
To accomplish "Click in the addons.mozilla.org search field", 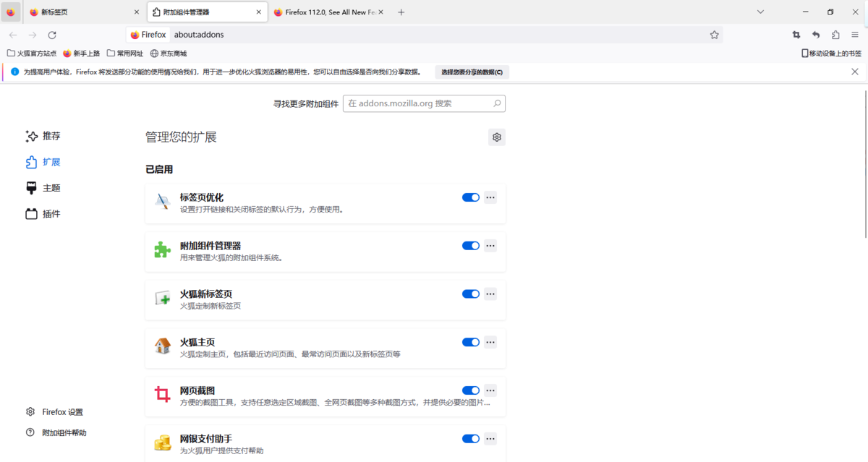I will (424, 103).
